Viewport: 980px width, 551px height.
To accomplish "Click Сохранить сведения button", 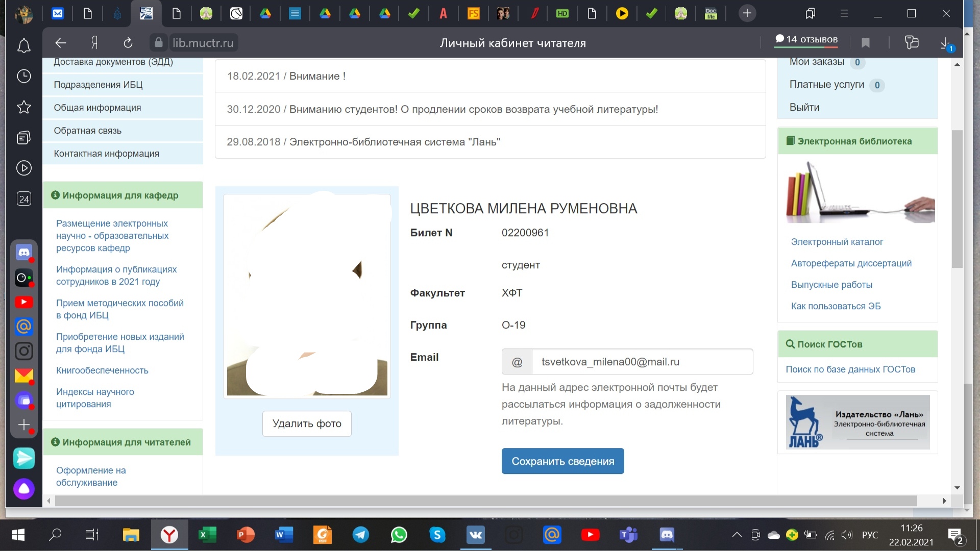I will click(x=562, y=461).
